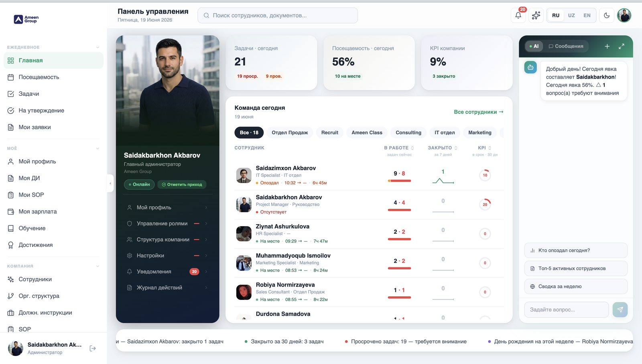Click Saidazimxon Akbarov work progress bar
642x364 pixels.
[399, 181]
